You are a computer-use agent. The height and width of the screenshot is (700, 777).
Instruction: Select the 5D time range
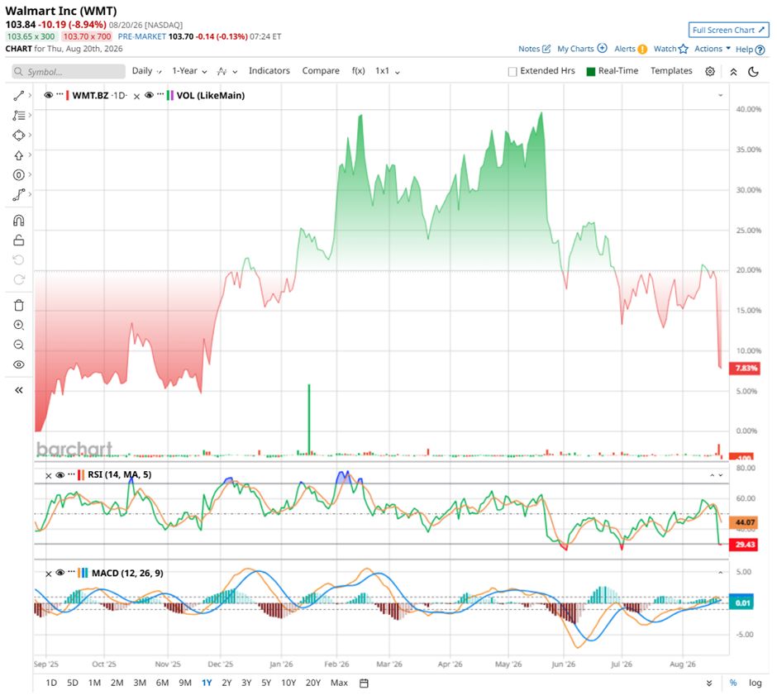pos(73,683)
